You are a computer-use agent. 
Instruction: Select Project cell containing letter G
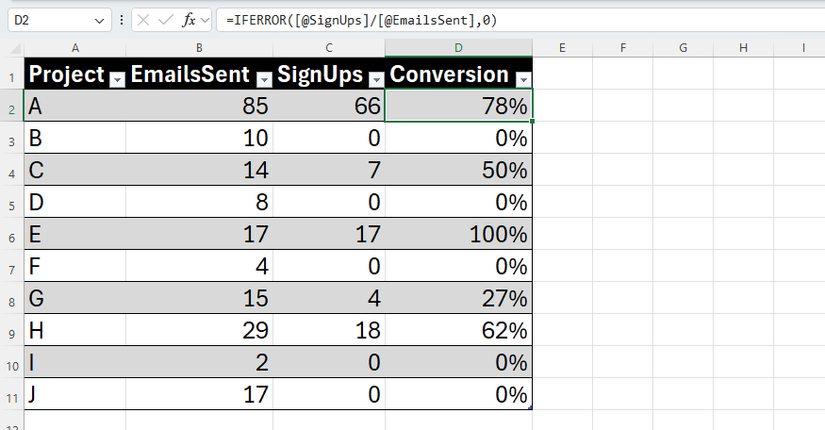point(75,298)
